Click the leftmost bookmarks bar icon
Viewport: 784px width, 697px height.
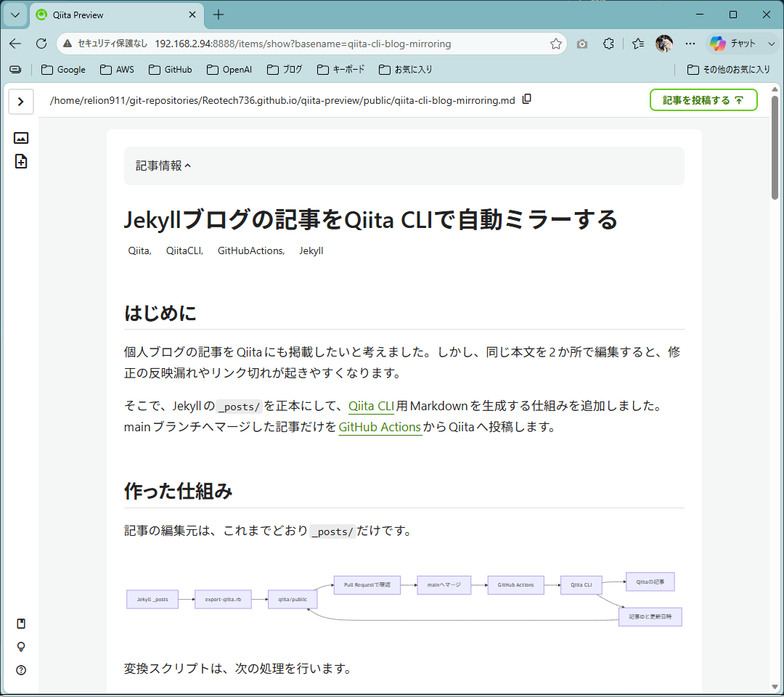pyautogui.click(x=15, y=70)
